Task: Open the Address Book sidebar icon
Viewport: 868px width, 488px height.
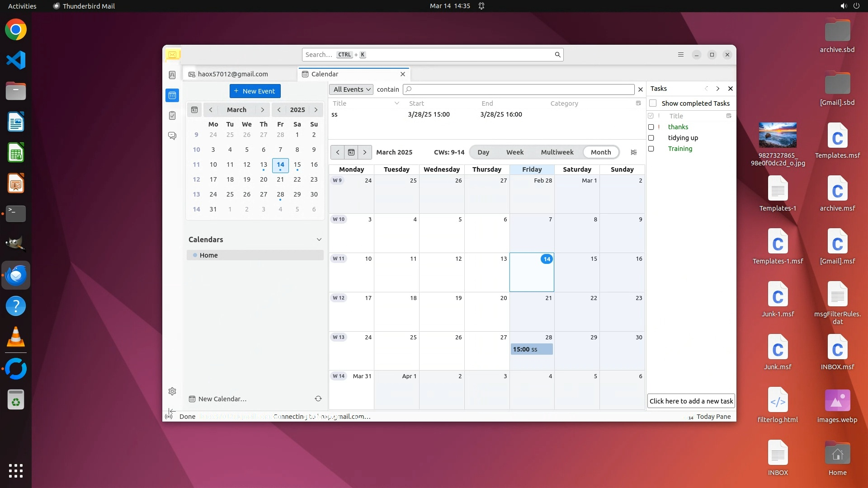Action: pyautogui.click(x=172, y=75)
